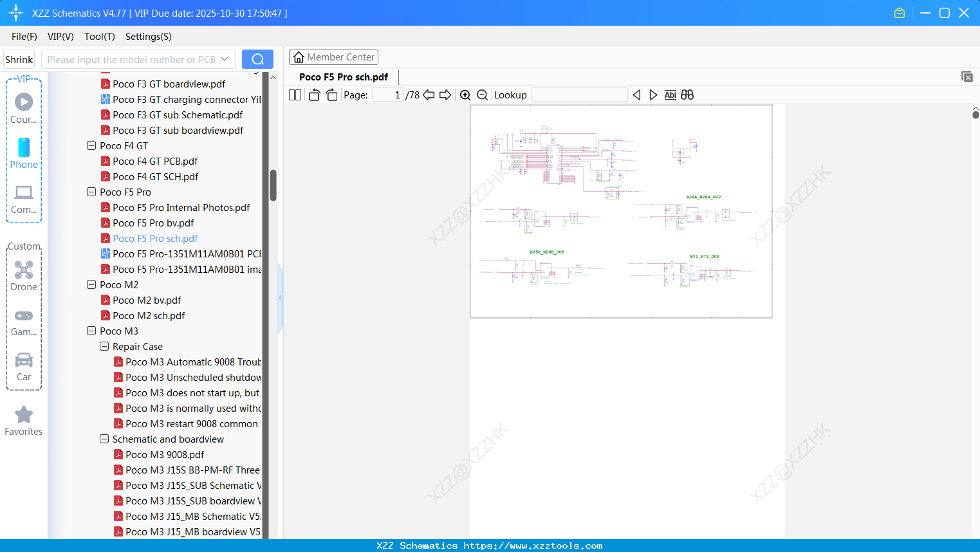Toggle whole-word match icon
The image size is (980, 552).
pos(670,95)
